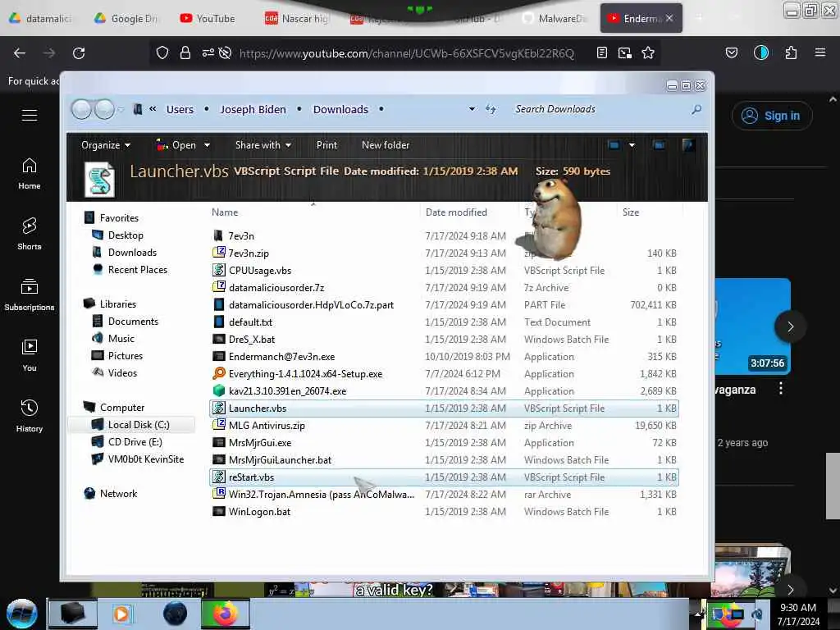Expand the Open button dropdown arrow
The height and width of the screenshot is (630, 840).
click(208, 145)
